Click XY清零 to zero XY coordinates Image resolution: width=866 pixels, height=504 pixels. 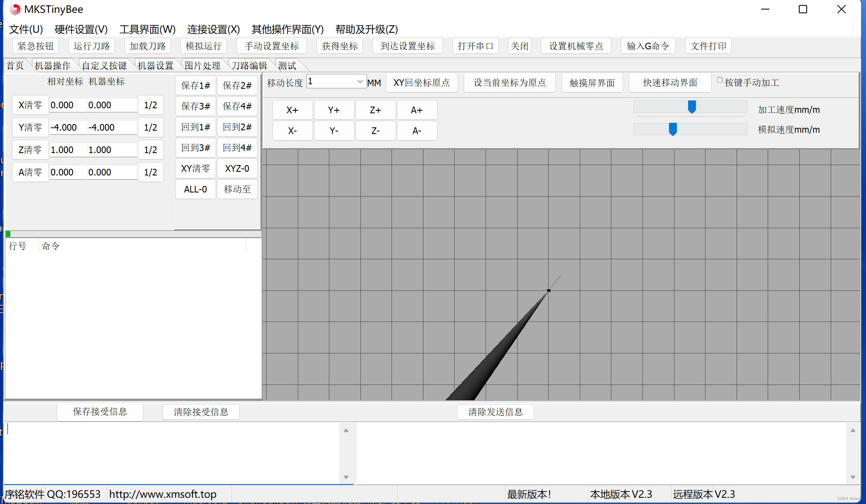(x=195, y=168)
